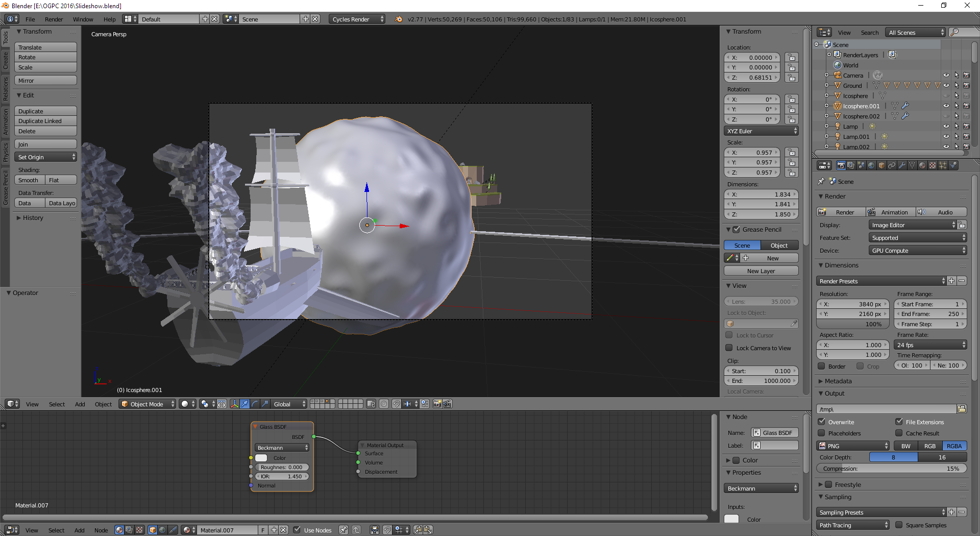Open the Object Mode dropdown

[148, 404]
